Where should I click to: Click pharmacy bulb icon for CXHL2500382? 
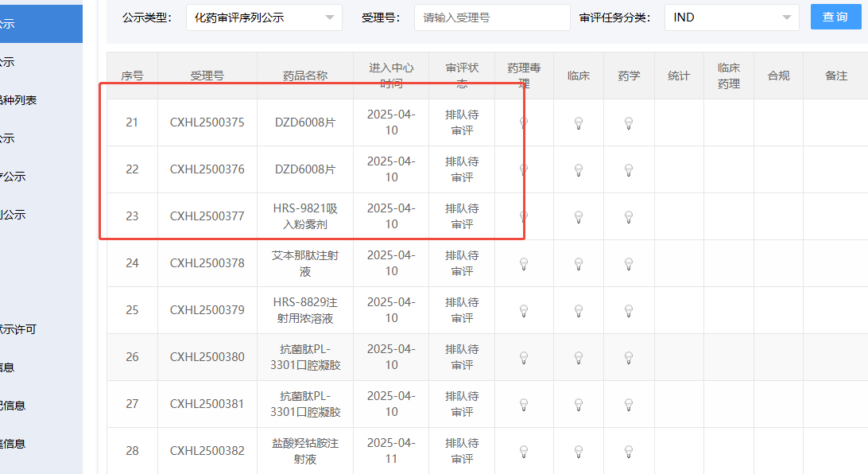click(x=629, y=452)
